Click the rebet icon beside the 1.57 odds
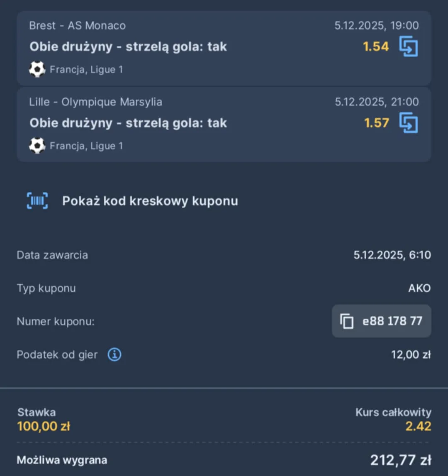Image resolution: width=448 pixels, height=476 pixels. tap(409, 123)
